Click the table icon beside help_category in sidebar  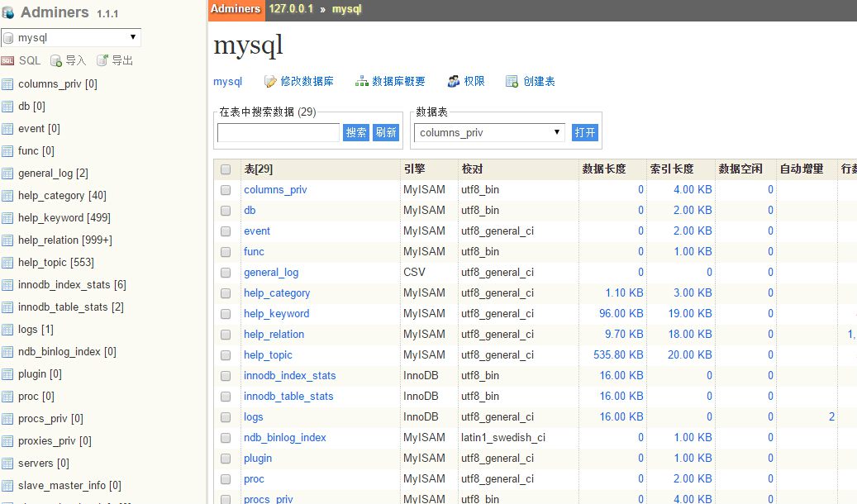[x=7, y=196]
